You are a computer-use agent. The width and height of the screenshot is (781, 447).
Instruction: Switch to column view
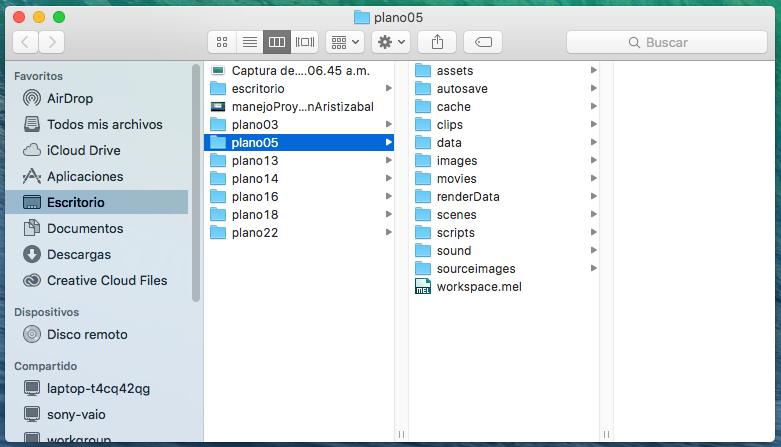point(277,42)
